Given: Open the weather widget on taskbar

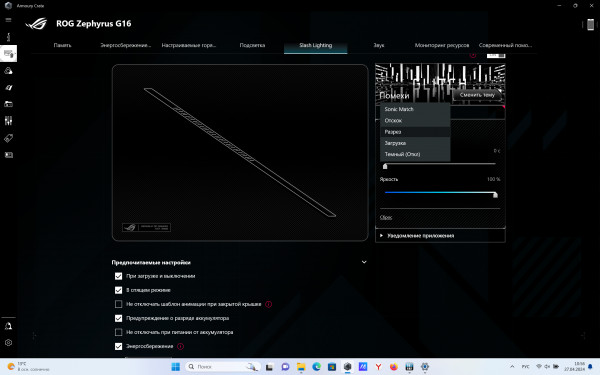Looking at the screenshot, I should 29,367.
